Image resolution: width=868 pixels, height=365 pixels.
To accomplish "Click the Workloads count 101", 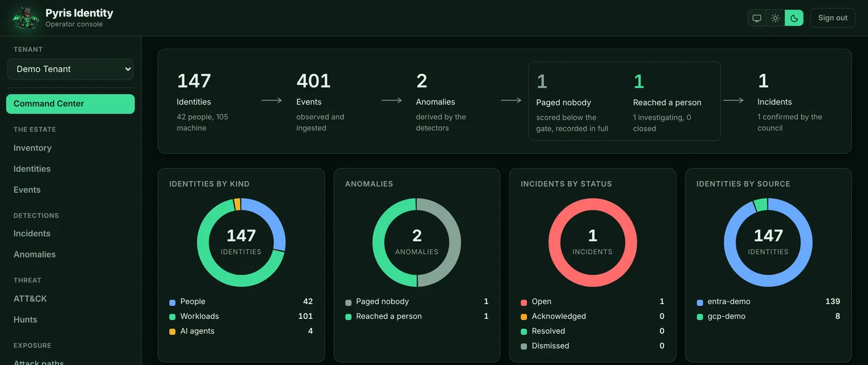I will (x=305, y=316).
